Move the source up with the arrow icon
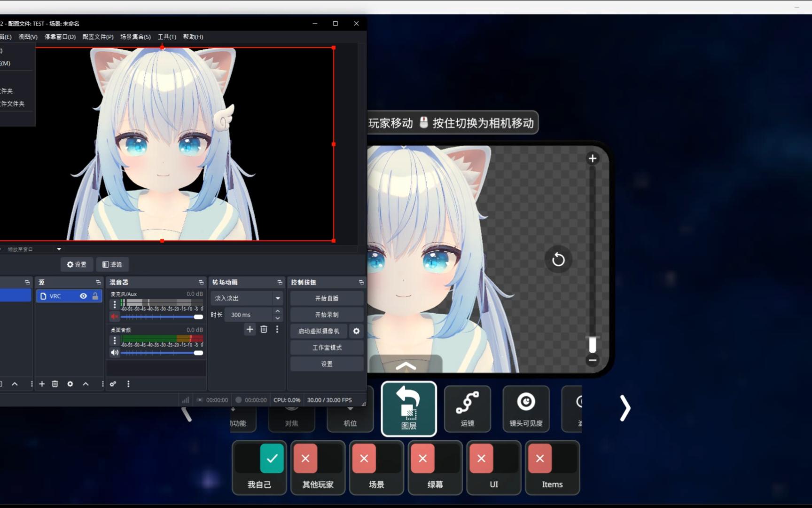Viewport: 812px width, 508px height. click(86, 384)
